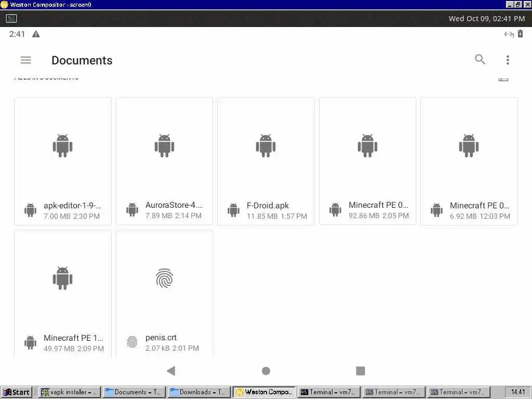Click small fingerprint icon beside penis.crt
532x399 pixels.
pyautogui.click(x=132, y=342)
